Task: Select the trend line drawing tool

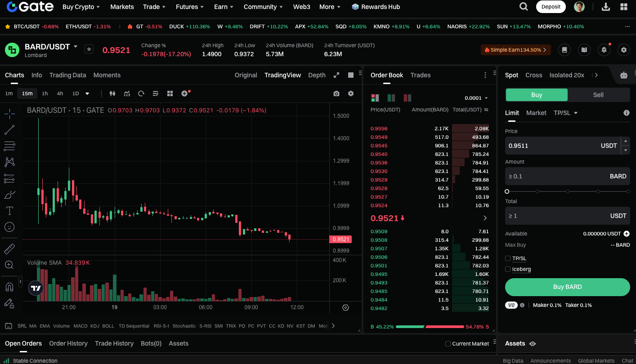Action: [x=9, y=130]
